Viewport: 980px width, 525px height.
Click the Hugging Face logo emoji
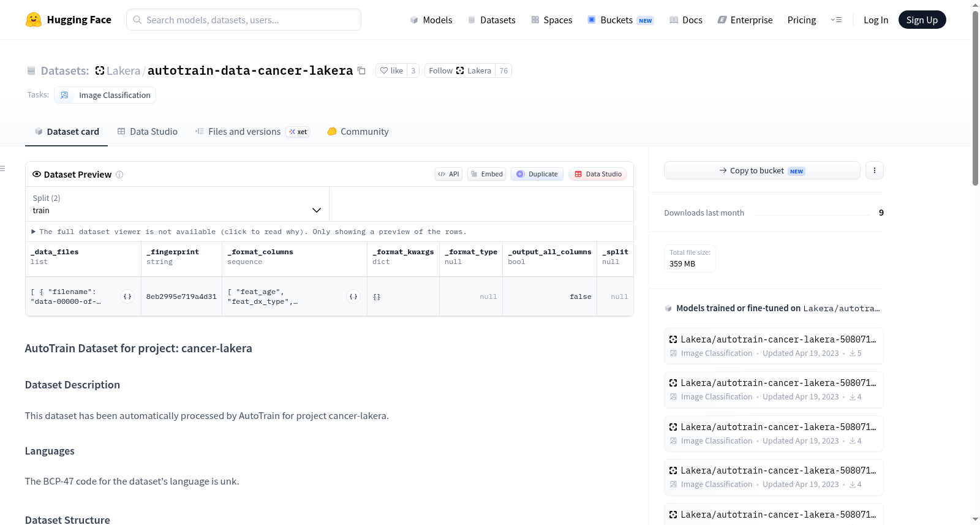click(x=34, y=20)
